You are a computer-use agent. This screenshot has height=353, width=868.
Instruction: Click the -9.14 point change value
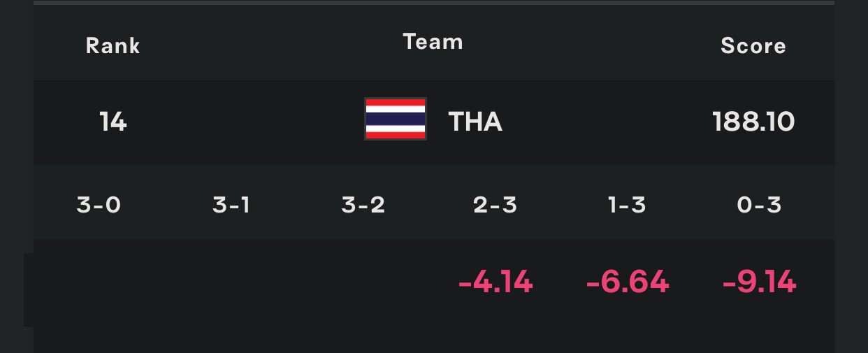(759, 283)
